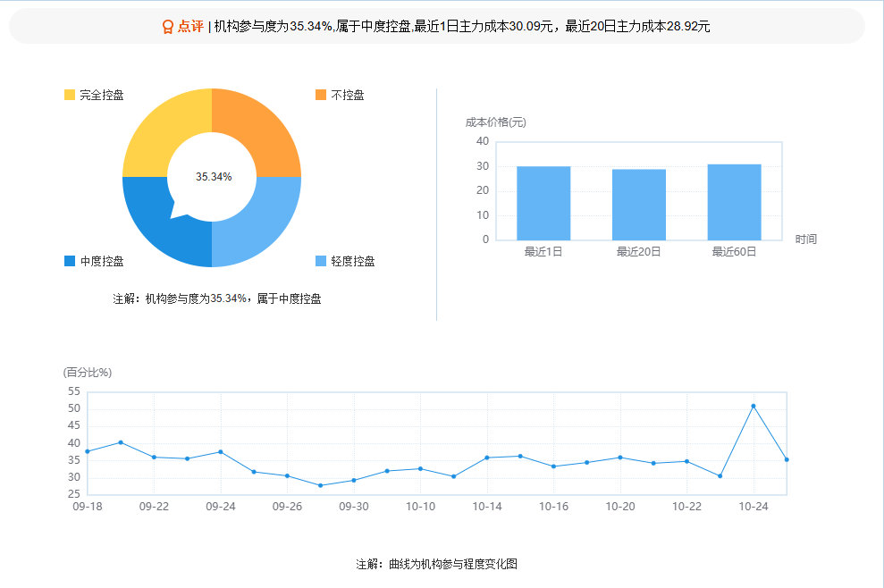Click the (百分比%) axis title
Viewport: 884px width, 588px height.
tap(88, 372)
